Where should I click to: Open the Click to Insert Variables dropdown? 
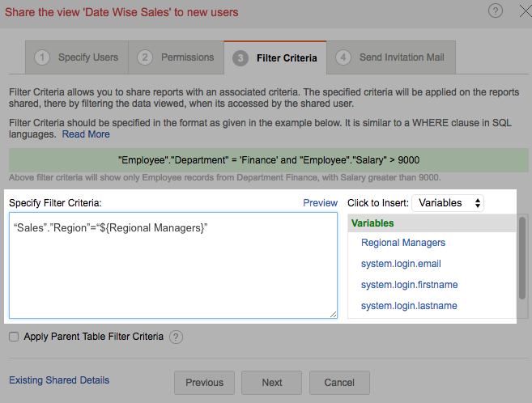point(448,203)
